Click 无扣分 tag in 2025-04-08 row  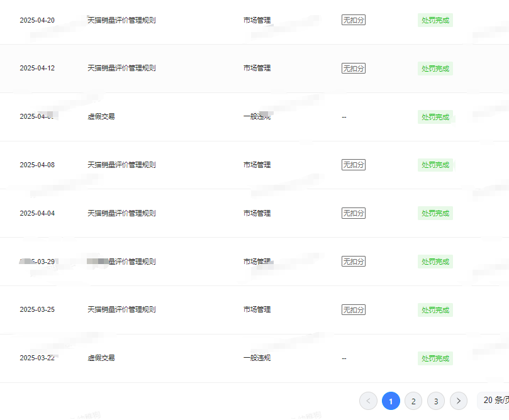point(354,165)
